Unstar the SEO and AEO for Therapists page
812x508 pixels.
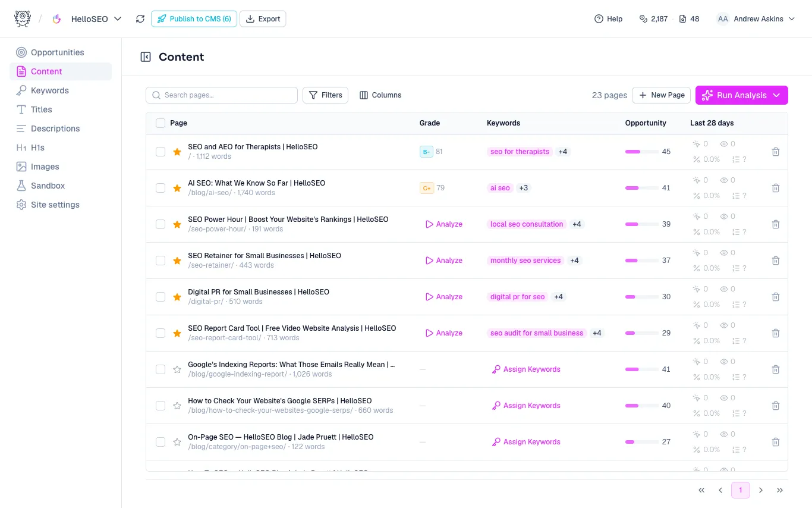click(x=177, y=152)
